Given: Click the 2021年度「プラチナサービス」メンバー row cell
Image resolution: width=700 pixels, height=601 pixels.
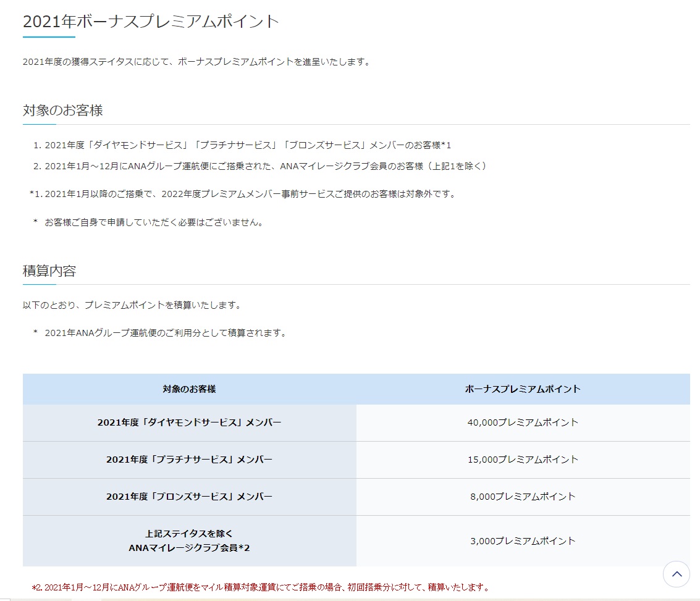Looking at the screenshot, I should click(x=189, y=460).
